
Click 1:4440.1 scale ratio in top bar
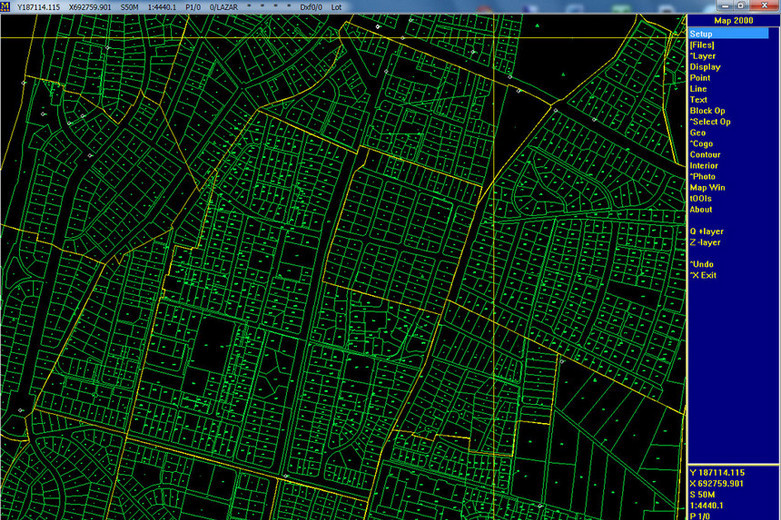point(162,7)
